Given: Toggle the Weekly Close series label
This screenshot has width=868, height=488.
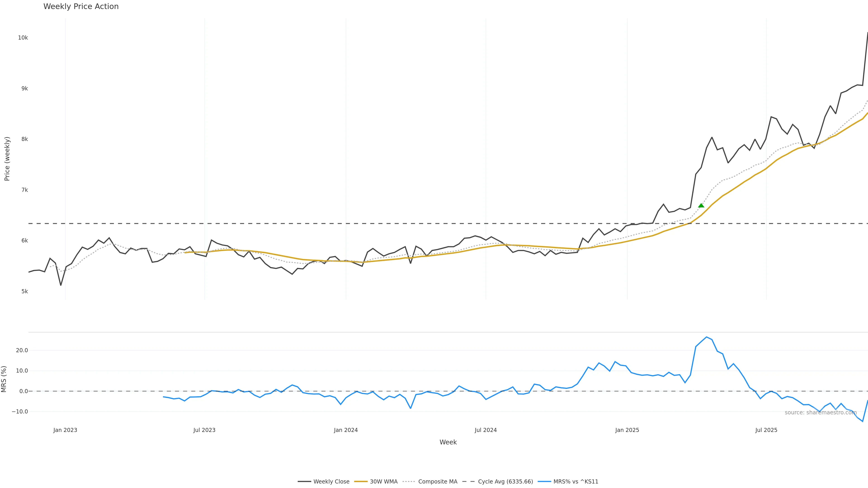Looking at the screenshot, I should tap(331, 482).
